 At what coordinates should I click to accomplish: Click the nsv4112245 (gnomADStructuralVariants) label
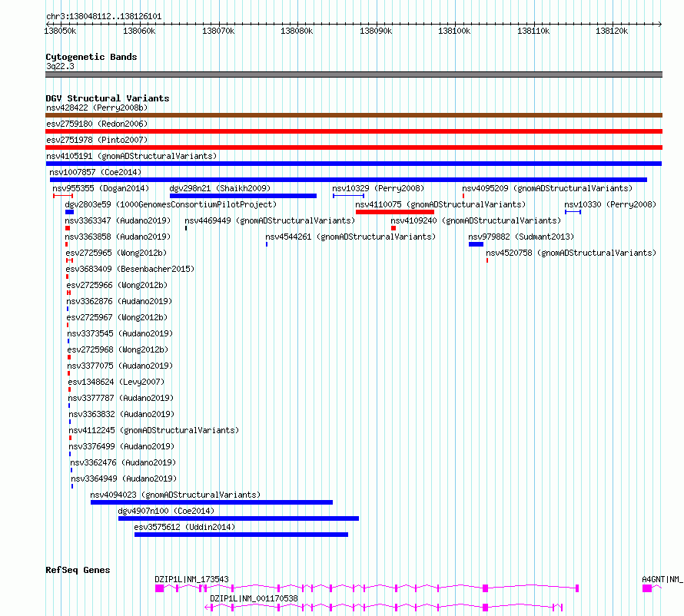click(x=154, y=430)
